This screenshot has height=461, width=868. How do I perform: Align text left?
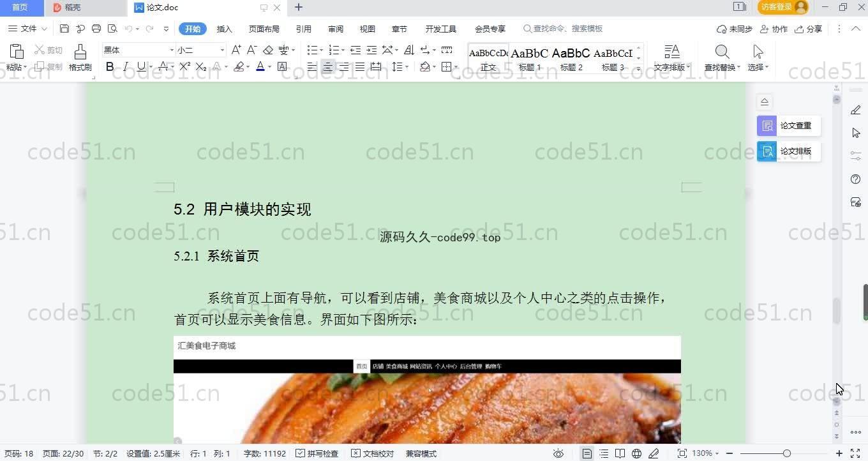point(312,66)
